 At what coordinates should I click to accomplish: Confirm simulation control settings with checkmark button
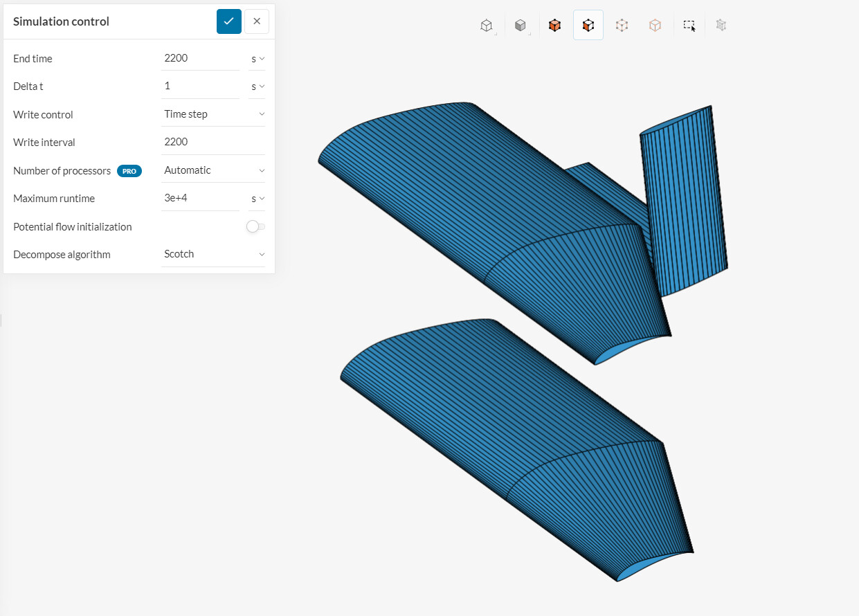click(x=229, y=21)
